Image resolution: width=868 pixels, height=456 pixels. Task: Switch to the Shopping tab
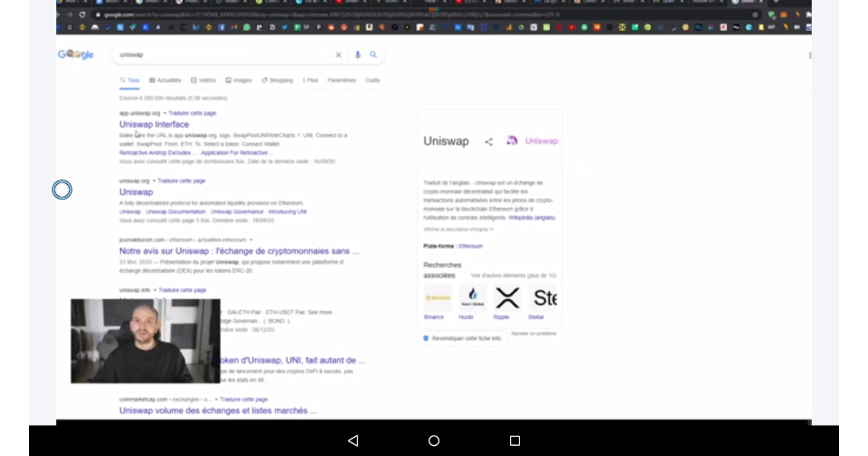[x=277, y=81]
